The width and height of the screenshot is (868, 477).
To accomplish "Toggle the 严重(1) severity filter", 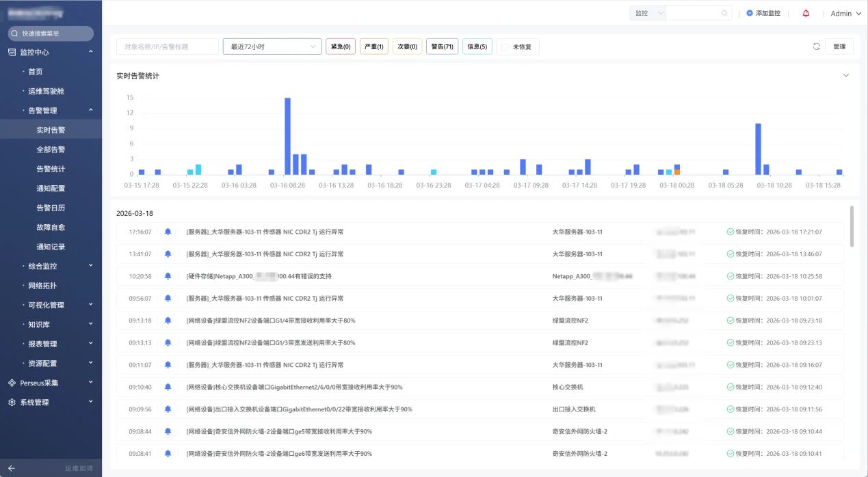I will click(x=373, y=46).
